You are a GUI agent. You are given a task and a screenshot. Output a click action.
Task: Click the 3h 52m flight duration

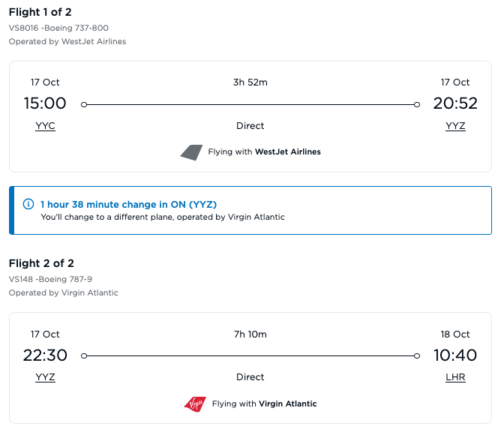point(250,82)
